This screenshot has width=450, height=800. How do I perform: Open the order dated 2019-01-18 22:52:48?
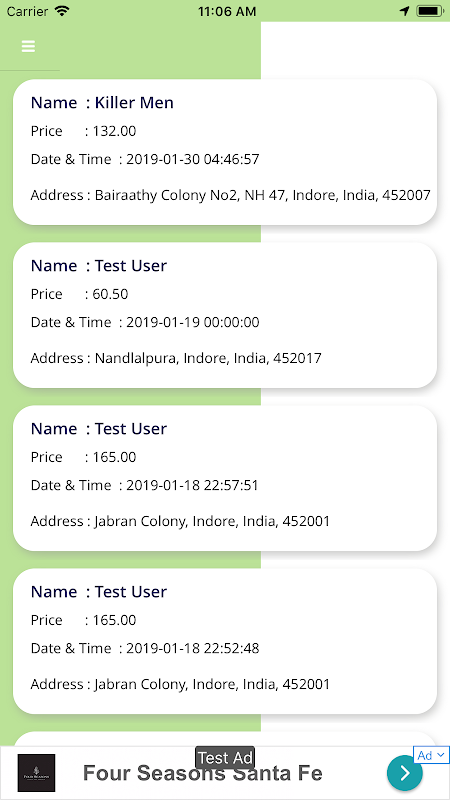[x=225, y=641]
